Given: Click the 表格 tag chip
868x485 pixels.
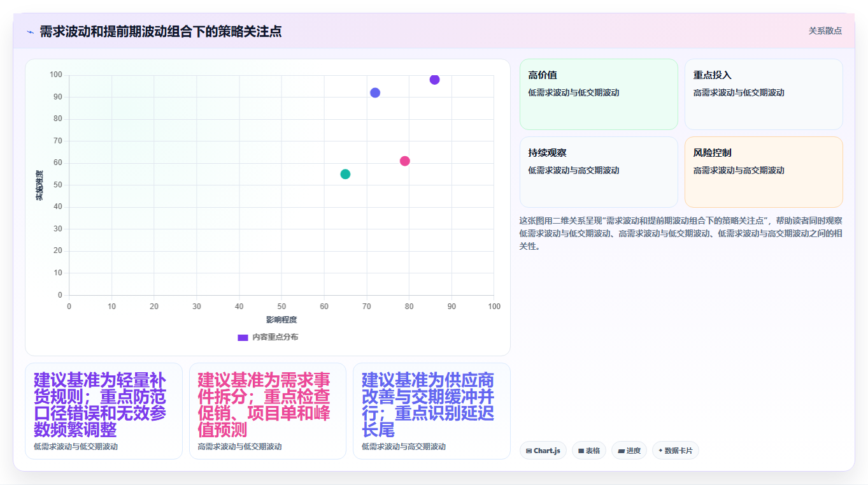Looking at the screenshot, I should (x=589, y=451).
